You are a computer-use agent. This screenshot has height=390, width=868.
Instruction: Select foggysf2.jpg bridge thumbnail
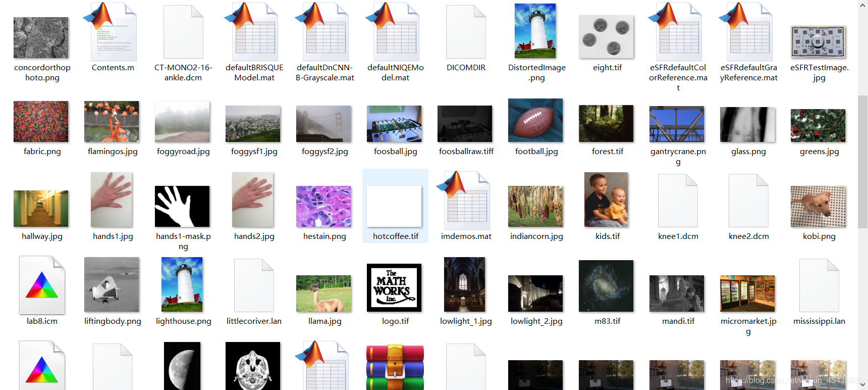pos(323,124)
